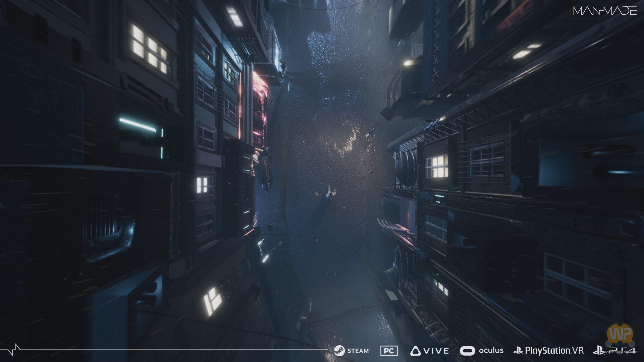Click the heartbeat pulse icon
The image size is (644, 362).
coord(13,349)
